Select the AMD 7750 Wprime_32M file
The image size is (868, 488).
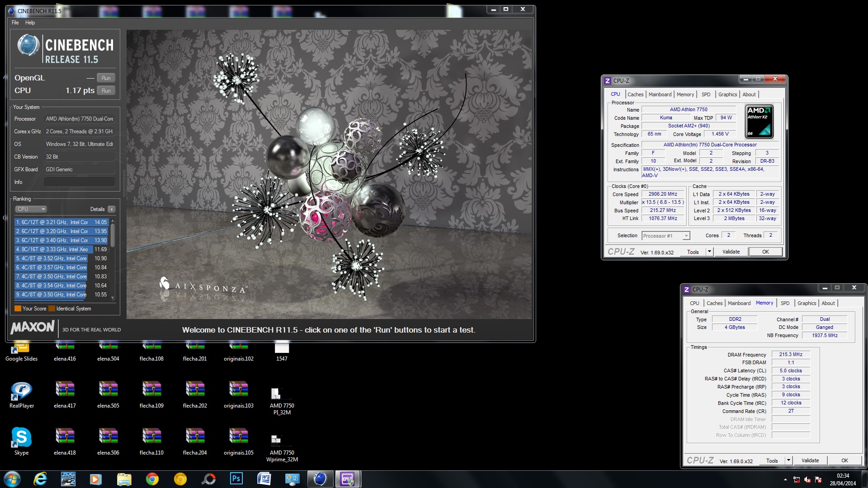(x=282, y=448)
